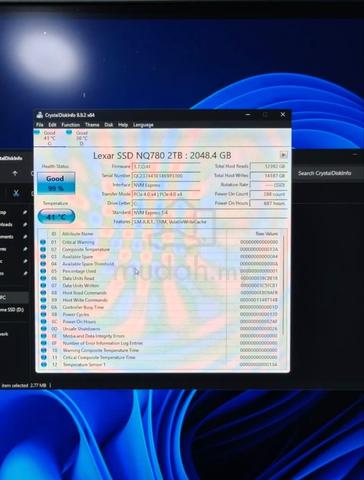Viewport: 364px width, 480px height.
Task: Open the Edit menu
Action: click(52, 125)
